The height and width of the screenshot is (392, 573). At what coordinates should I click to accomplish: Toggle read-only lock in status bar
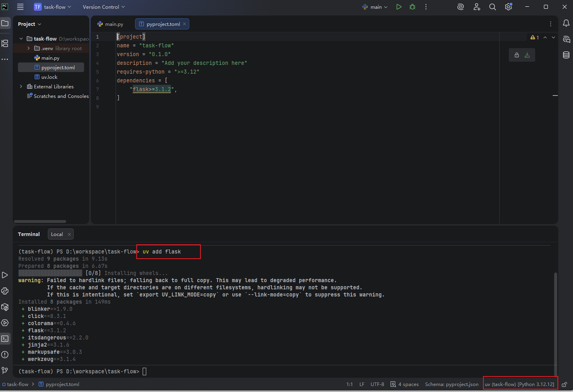565,384
